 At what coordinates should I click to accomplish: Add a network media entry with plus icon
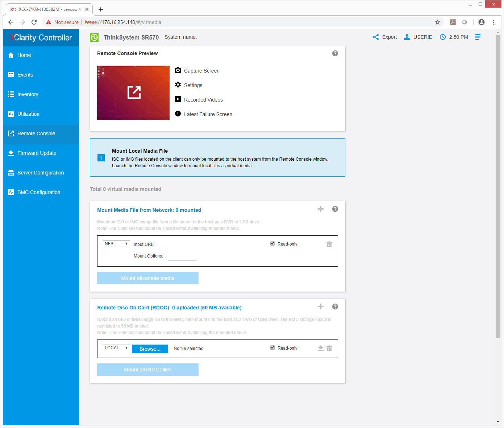point(321,209)
